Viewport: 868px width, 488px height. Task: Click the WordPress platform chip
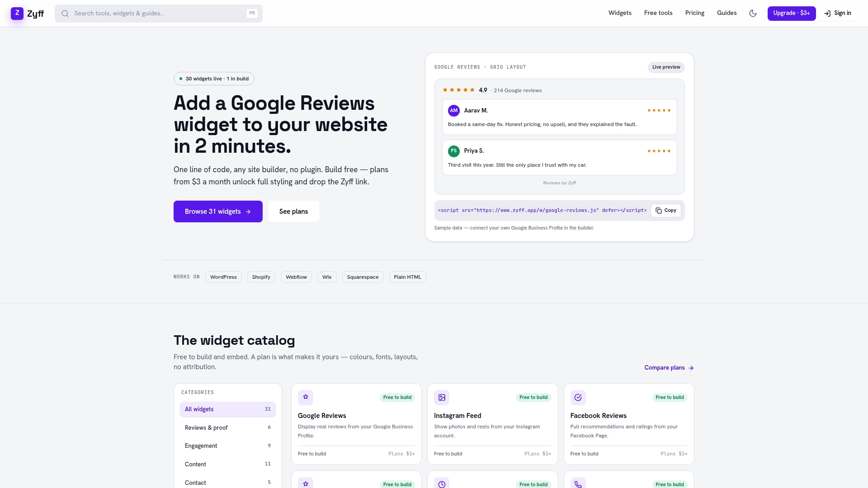coord(223,277)
